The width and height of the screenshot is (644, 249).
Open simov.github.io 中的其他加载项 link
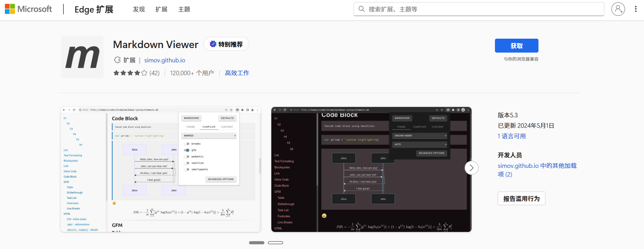point(537,170)
